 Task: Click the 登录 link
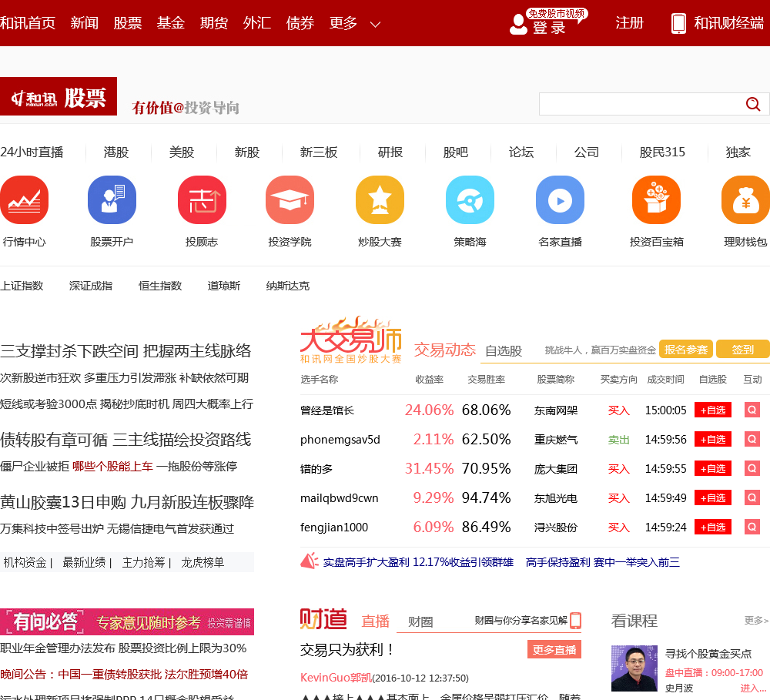click(x=549, y=28)
